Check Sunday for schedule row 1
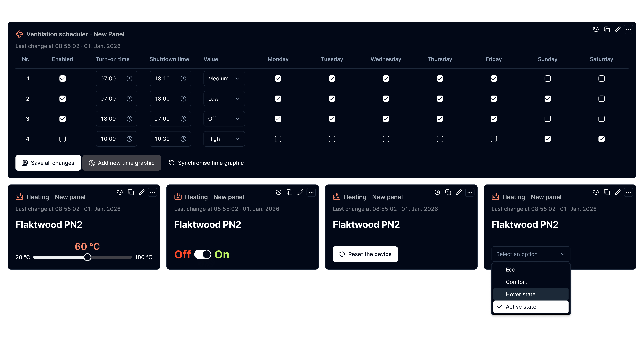The height and width of the screenshot is (362, 644). (x=548, y=78)
